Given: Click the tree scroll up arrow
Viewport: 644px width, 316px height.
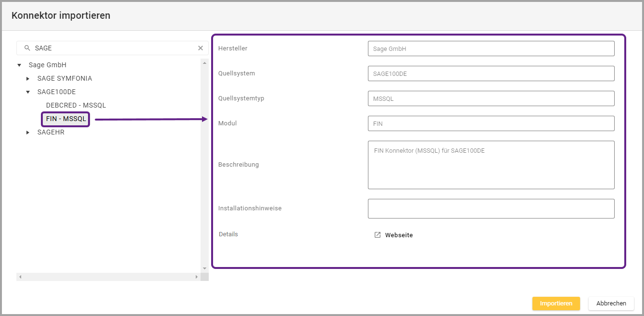Looking at the screenshot, I should tap(204, 63).
